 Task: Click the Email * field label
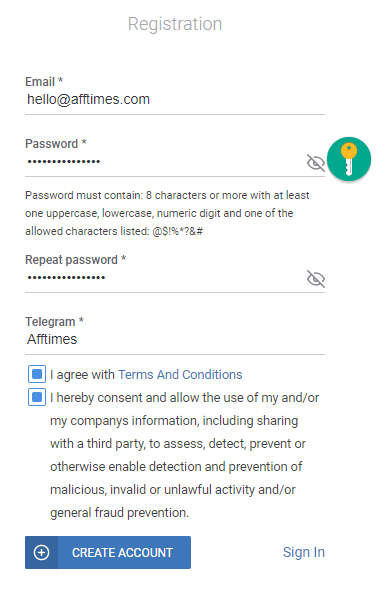tap(44, 81)
